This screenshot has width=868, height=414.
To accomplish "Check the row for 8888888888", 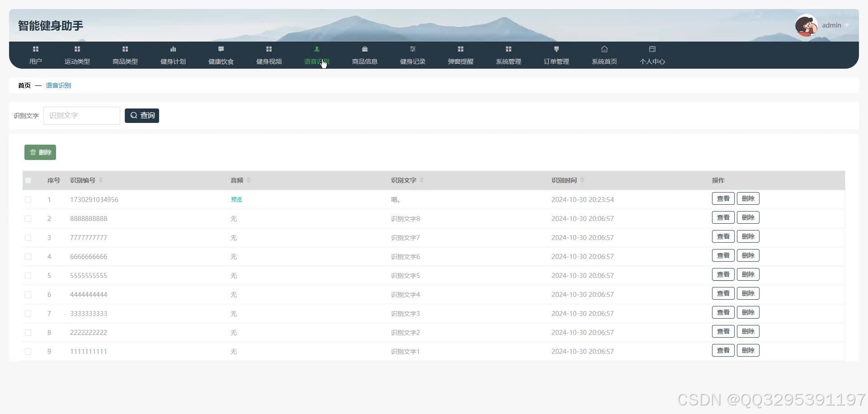I will tap(28, 219).
